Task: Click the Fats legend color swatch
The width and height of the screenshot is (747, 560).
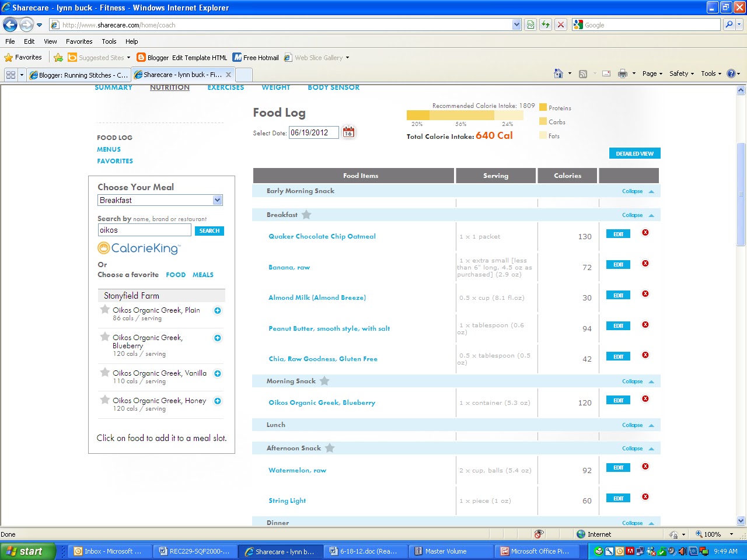Action: (x=543, y=135)
